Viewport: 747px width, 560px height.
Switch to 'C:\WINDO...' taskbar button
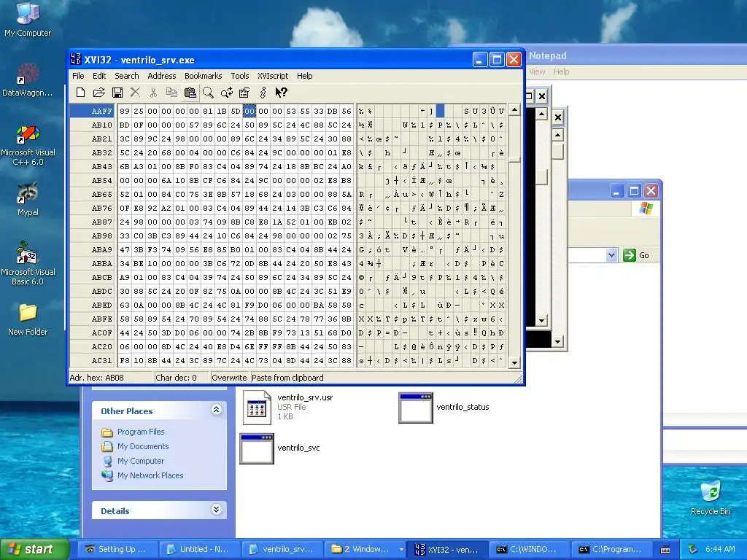528,549
